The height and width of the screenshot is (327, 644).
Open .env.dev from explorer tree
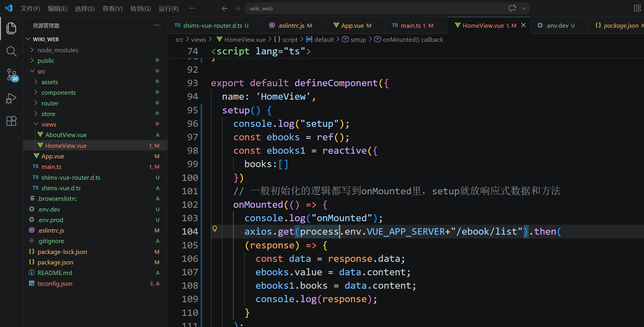click(x=95, y=209)
